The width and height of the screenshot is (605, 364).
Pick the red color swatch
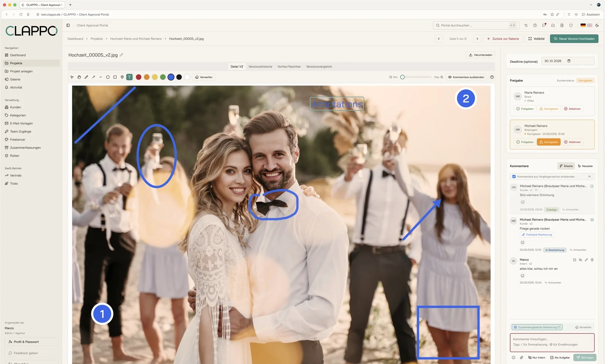click(x=138, y=77)
